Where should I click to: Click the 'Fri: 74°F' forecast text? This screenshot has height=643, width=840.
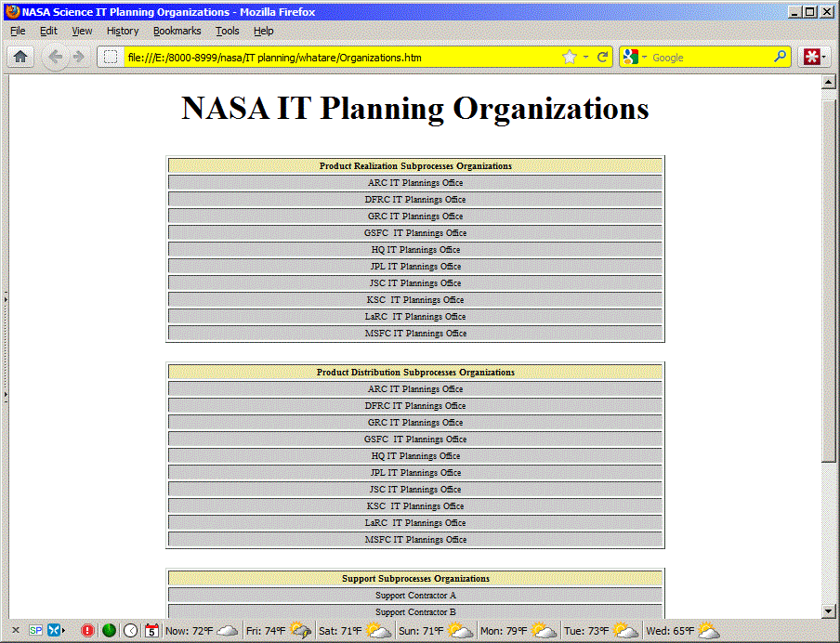265,631
